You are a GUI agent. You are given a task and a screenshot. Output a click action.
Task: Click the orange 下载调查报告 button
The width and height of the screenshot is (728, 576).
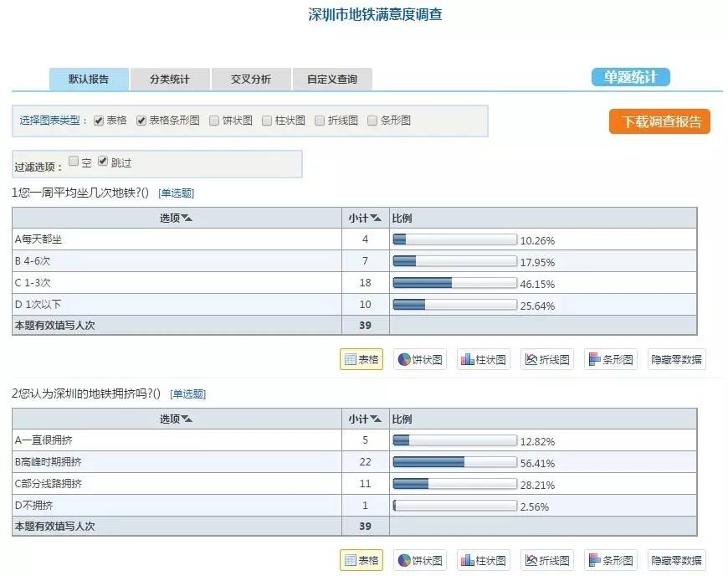[x=659, y=121]
